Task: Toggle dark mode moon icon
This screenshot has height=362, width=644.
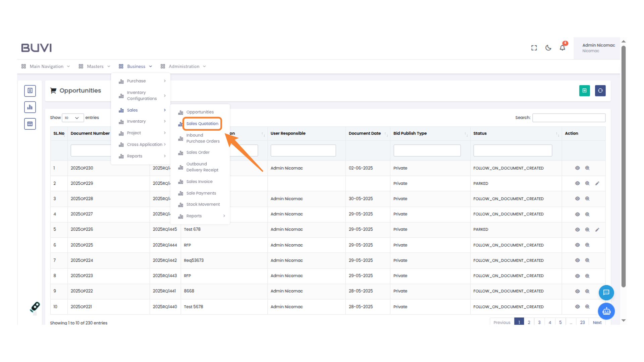Action: coord(548,48)
